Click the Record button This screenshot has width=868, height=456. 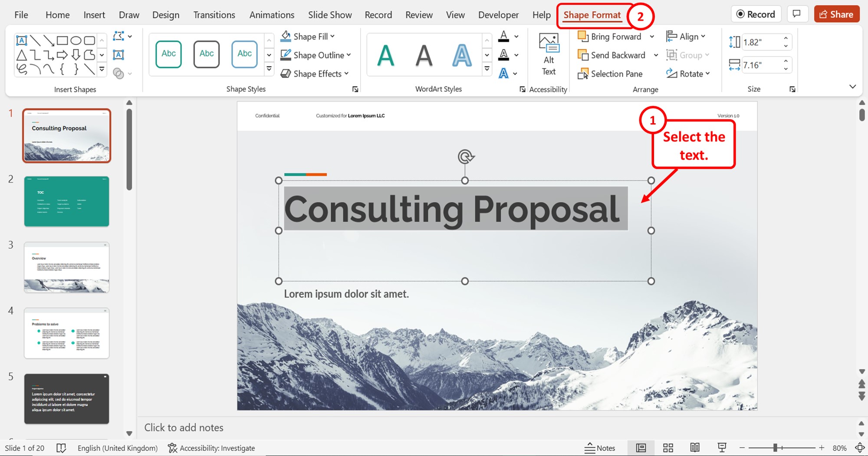coord(756,13)
